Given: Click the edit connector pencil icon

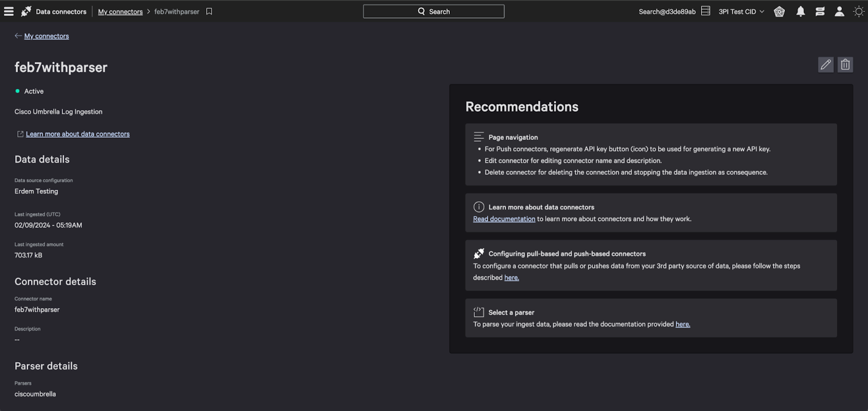Looking at the screenshot, I should [825, 65].
